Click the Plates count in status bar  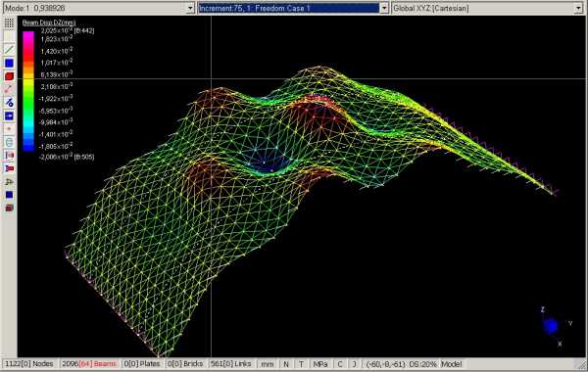pyautogui.click(x=142, y=364)
